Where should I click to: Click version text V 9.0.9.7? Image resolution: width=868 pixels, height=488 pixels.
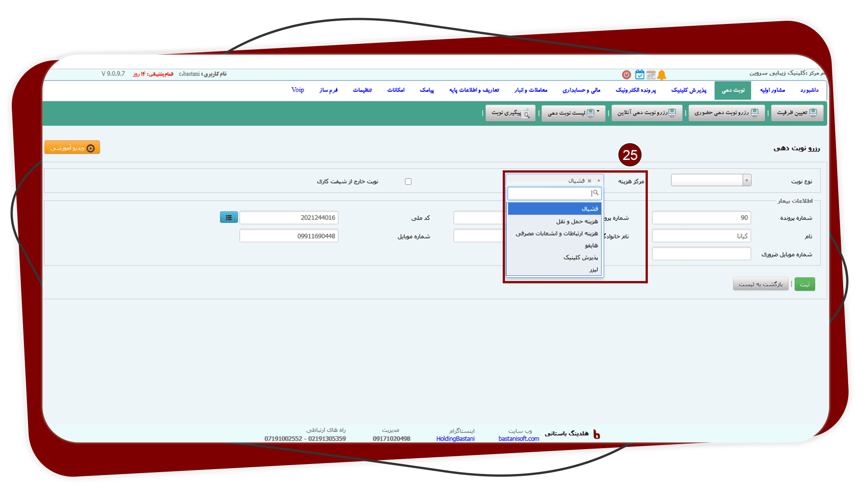(x=113, y=74)
